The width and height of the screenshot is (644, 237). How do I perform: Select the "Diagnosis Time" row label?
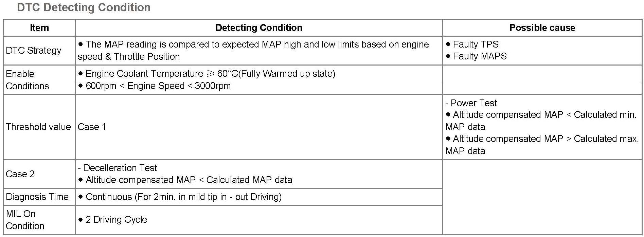click(x=37, y=197)
